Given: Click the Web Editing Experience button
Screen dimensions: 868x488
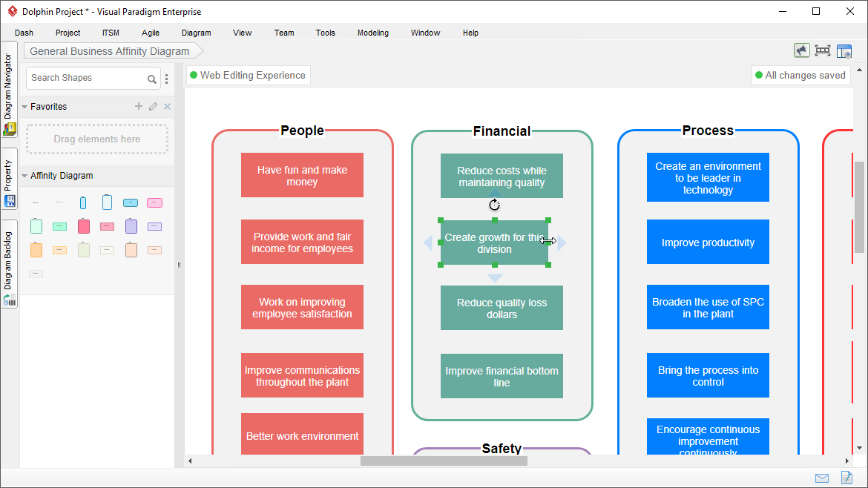Looking at the screenshot, I should [x=248, y=75].
